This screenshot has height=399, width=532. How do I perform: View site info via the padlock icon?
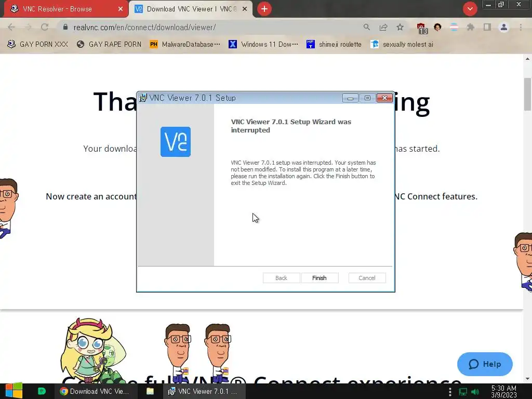click(x=65, y=27)
